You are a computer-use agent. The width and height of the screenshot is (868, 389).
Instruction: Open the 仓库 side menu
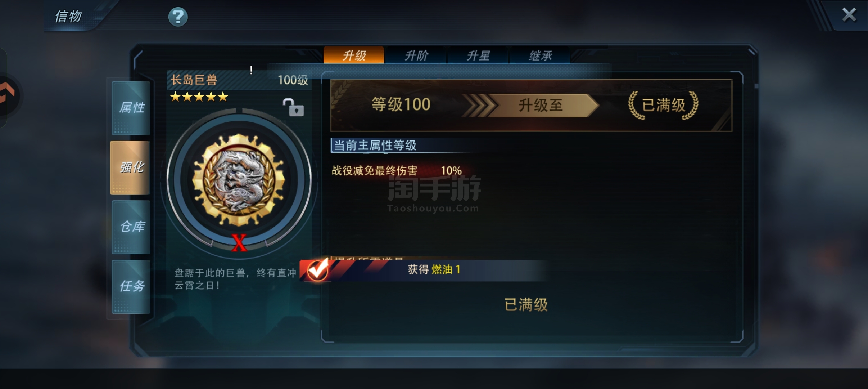[x=131, y=227]
